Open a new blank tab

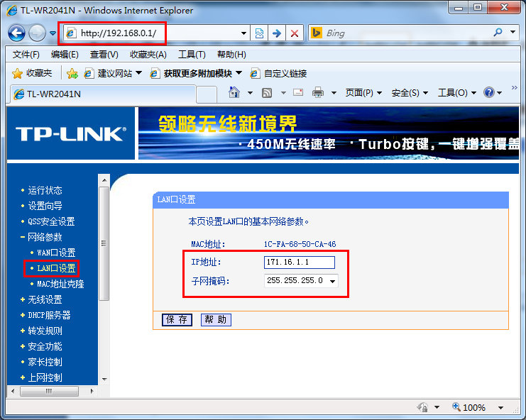[206, 94]
